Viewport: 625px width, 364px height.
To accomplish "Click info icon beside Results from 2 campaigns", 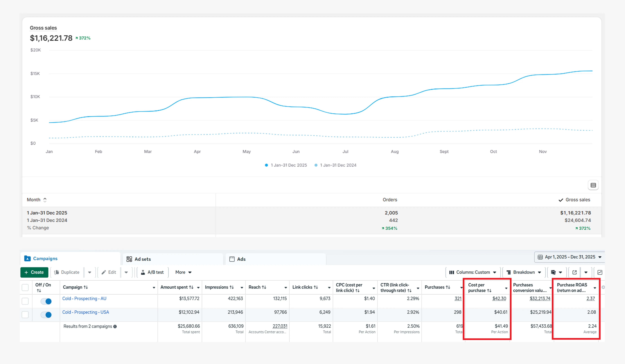I will [115, 327].
